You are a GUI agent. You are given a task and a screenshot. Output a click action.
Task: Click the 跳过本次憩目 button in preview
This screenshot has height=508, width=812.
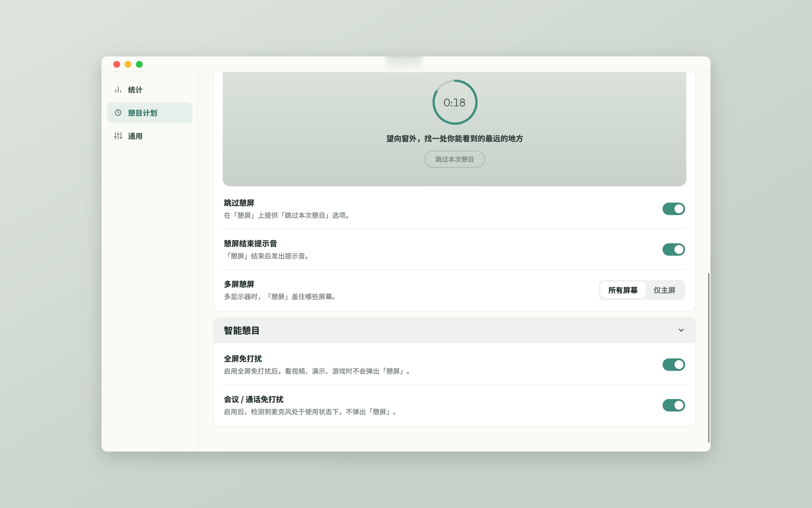pos(454,159)
